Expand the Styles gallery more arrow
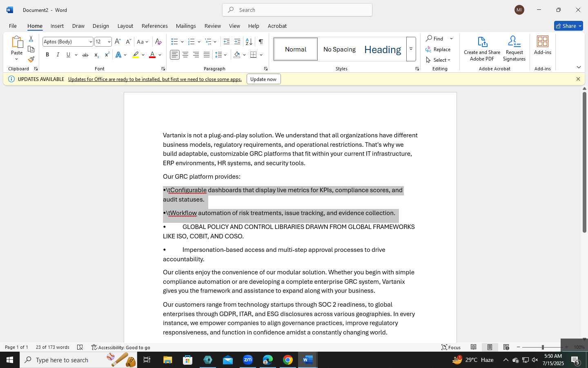 pyautogui.click(x=411, y=49)
